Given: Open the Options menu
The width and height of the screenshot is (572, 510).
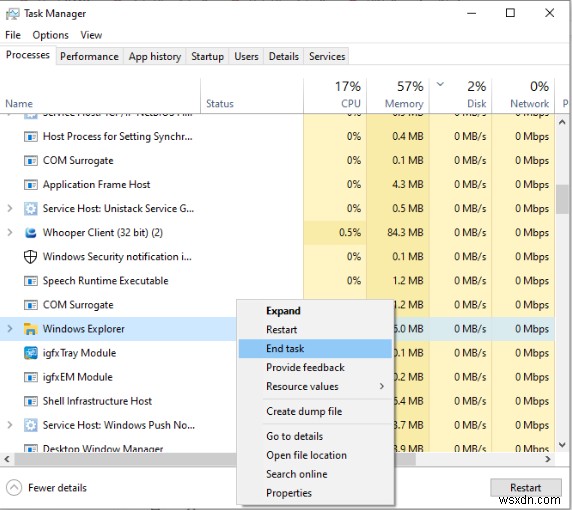Looking at the screenshot, I should (50, 35).
